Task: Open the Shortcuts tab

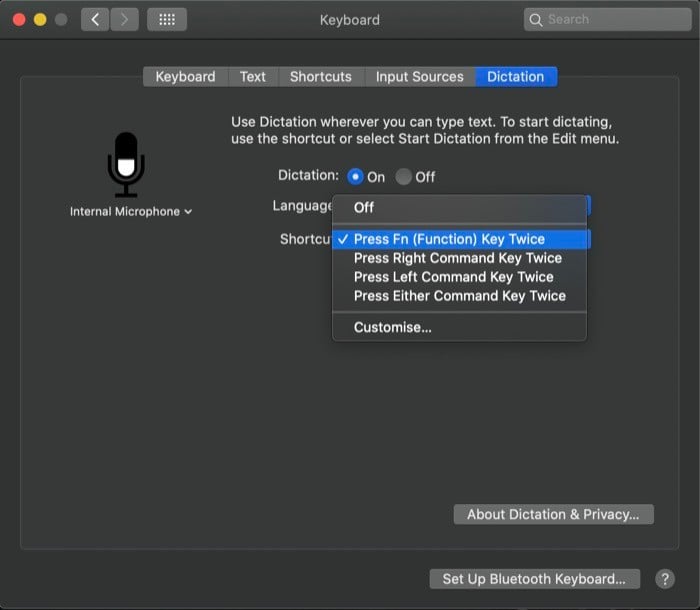Action: point(321,76)
